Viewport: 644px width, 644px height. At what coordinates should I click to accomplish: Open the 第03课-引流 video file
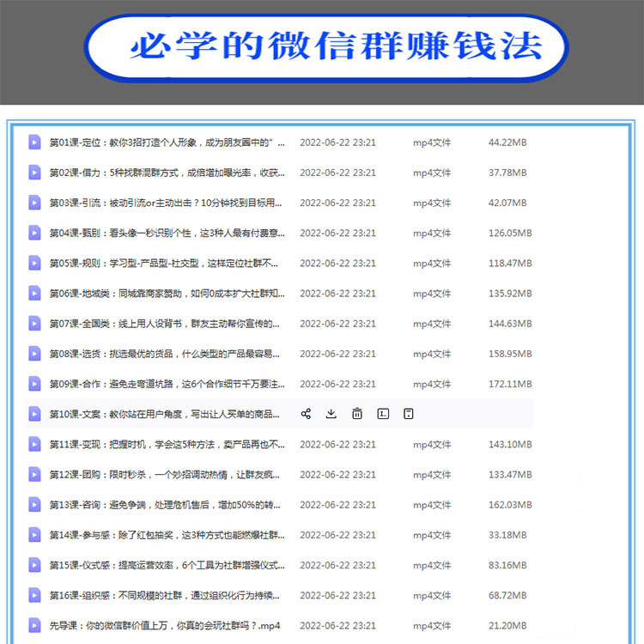click(x=167, y=203)
